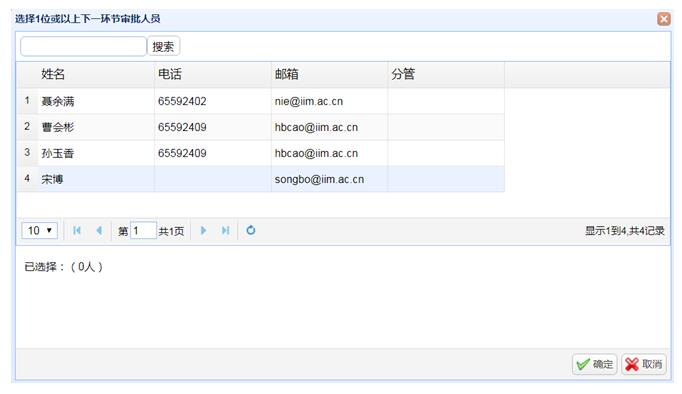
Task: Click phone number 65592402
Action: tap(182, 101)
